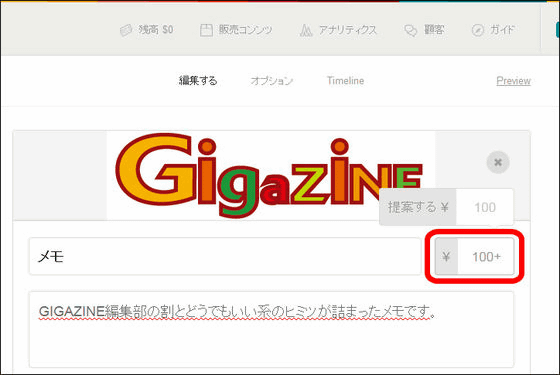Switch to the Timeline tab
560x375 pixels.
[x=345, y=81]
